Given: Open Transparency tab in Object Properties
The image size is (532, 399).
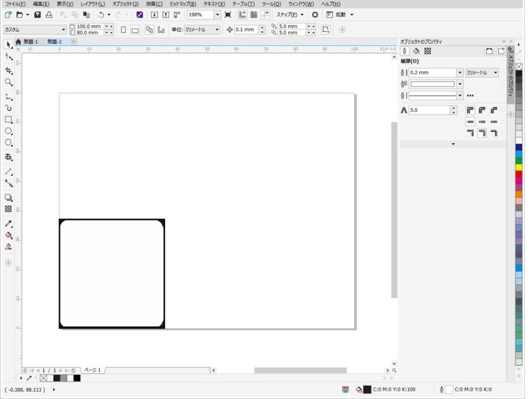Looking at the screenshot, I should (x=428, y=51).
